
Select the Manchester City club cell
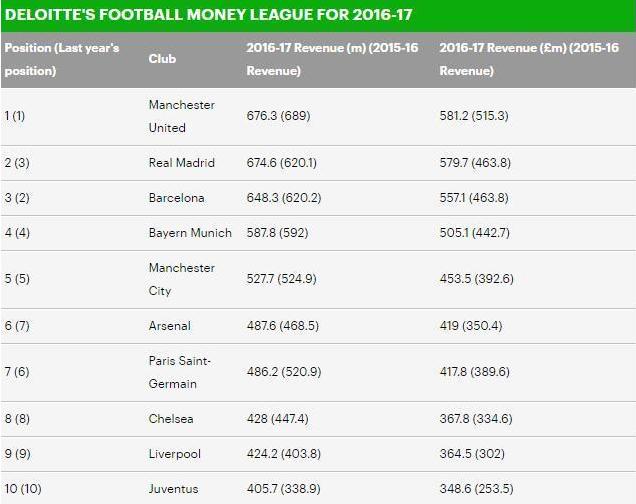[x=181, y=279]
